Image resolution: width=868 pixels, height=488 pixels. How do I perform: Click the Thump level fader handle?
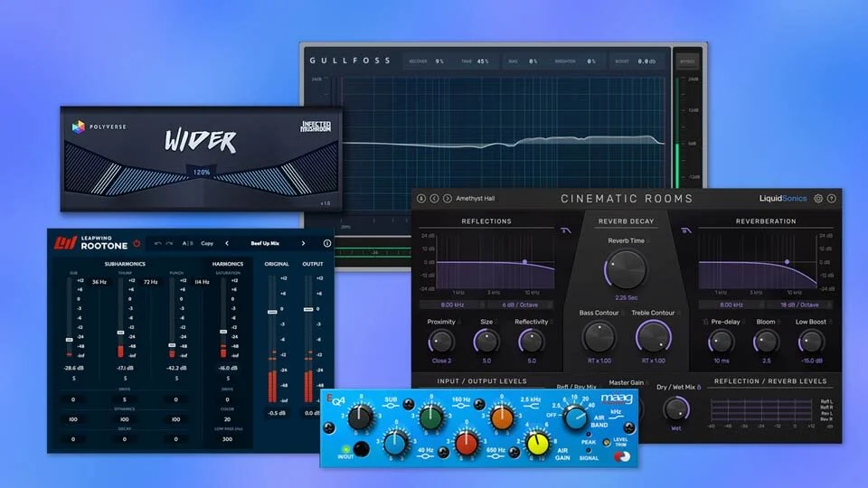[x=120, y=333]
